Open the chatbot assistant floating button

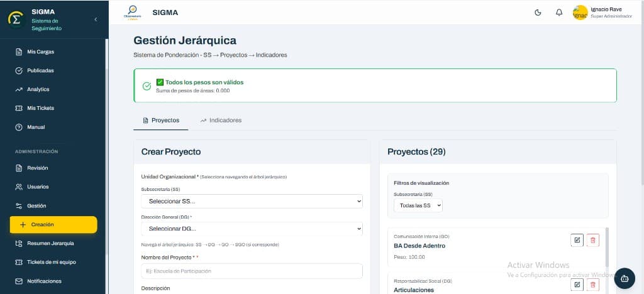coord(625,278)
